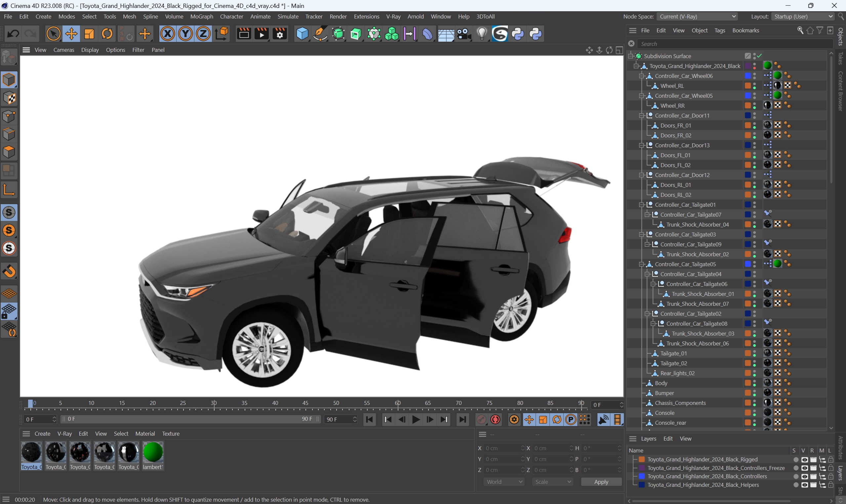846x504 pixels.
Task: Toggle visibility eye of Controllers_Freeze layer
Action: [804, 468]
